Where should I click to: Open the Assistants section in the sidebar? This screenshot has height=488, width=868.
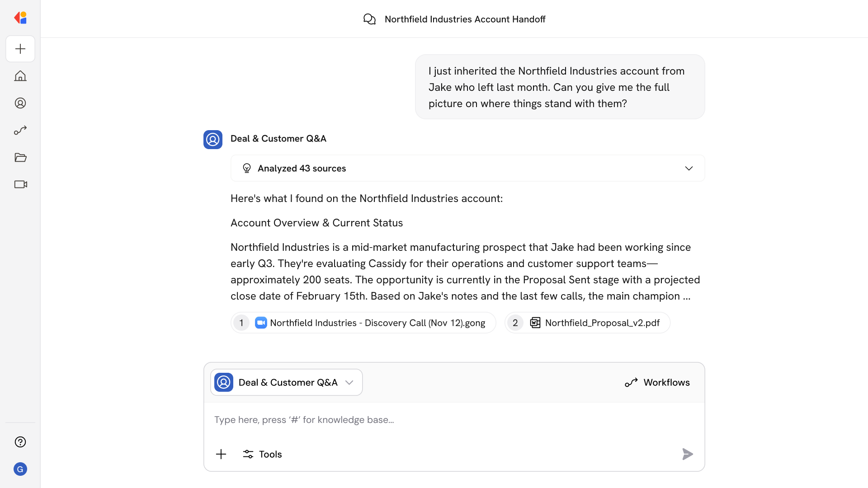tap(20, 103)
